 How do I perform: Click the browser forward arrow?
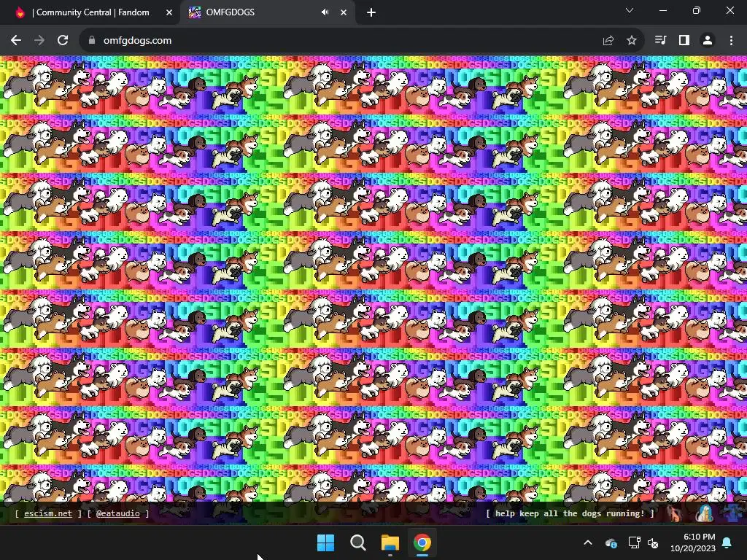[39, 41]
